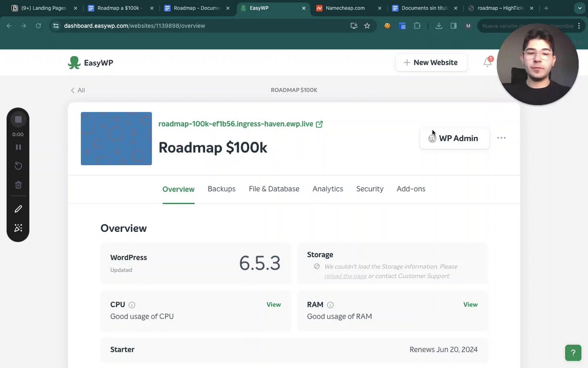Close the EasyWP browser tab
The height and width of the screenshot is (368, 588).
(x=304, y=8)
